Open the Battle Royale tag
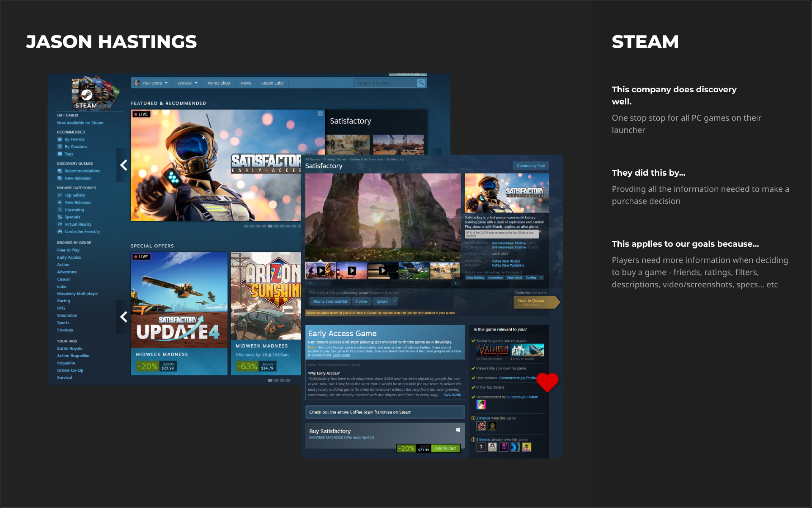Screen dimensions: 812x508 pyautogui.click(x=70, y=349)
